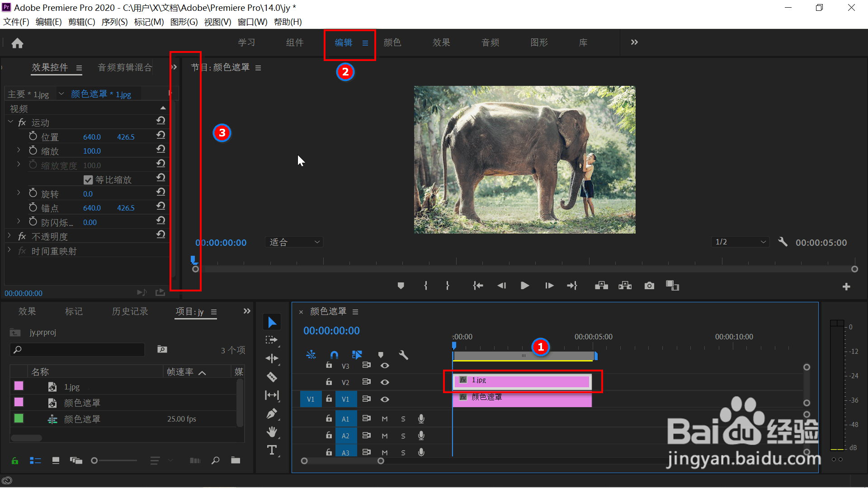Select the Slip tool

tap(272, 395)
